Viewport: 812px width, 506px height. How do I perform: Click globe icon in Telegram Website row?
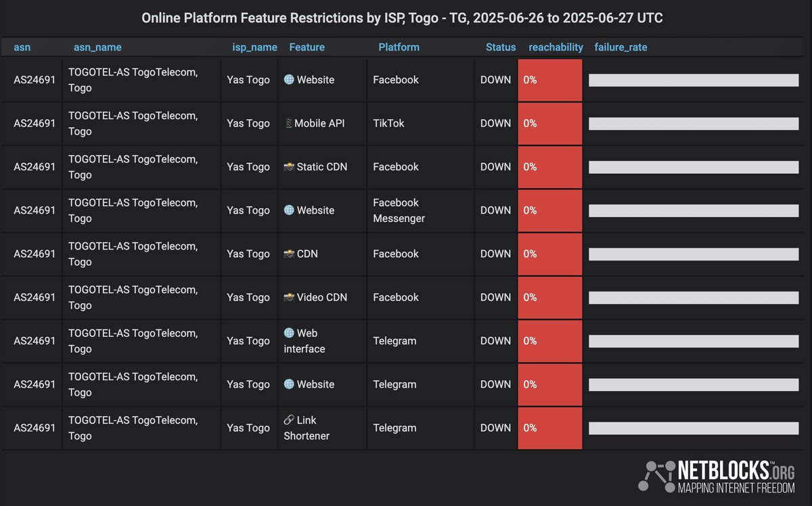point(289,384)
